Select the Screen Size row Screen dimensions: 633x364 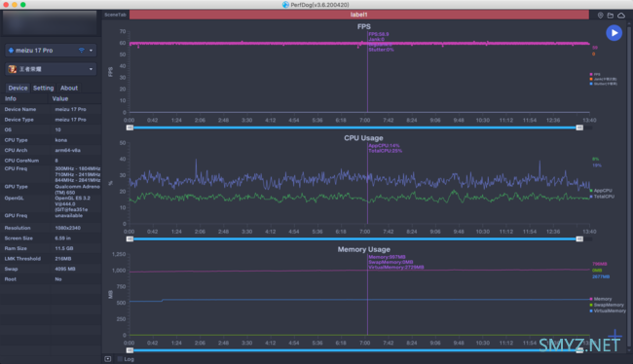tap(51, 238)
